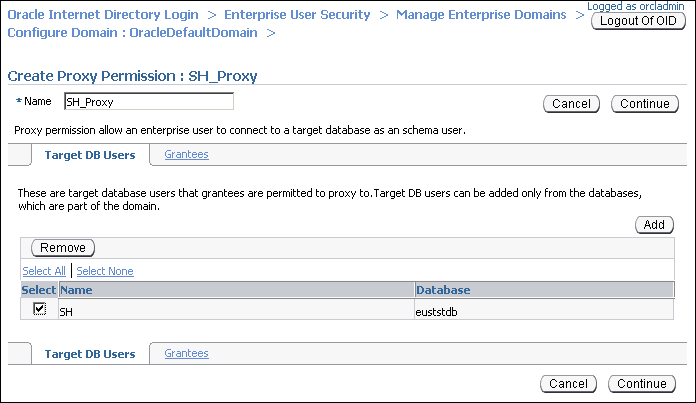
Task: Click the top Cancel button
Action: coord(571,103)
